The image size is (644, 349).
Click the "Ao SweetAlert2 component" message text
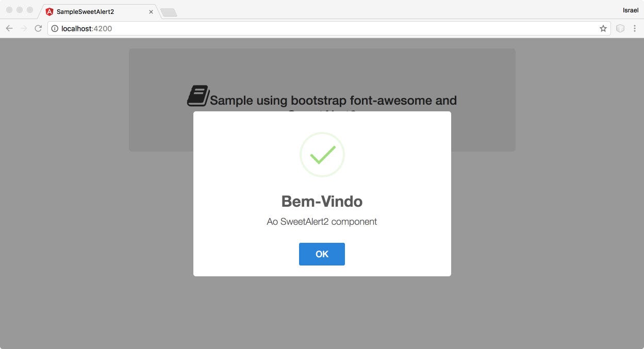point(322,222)
